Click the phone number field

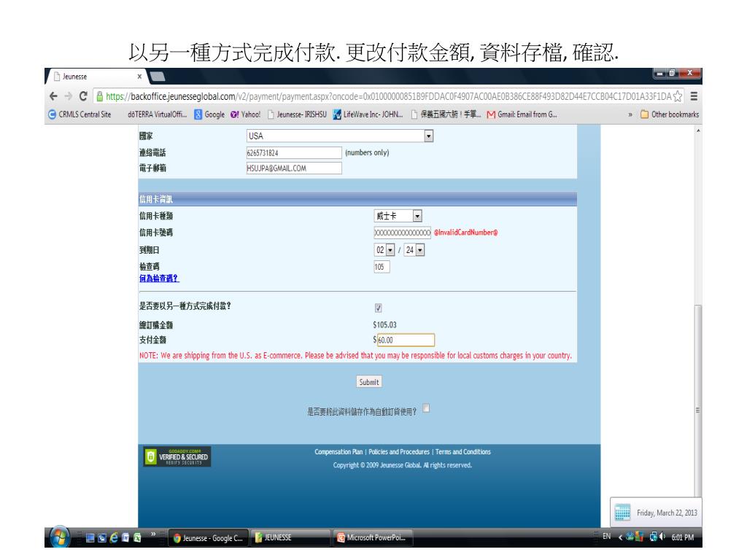coord(294,153)
